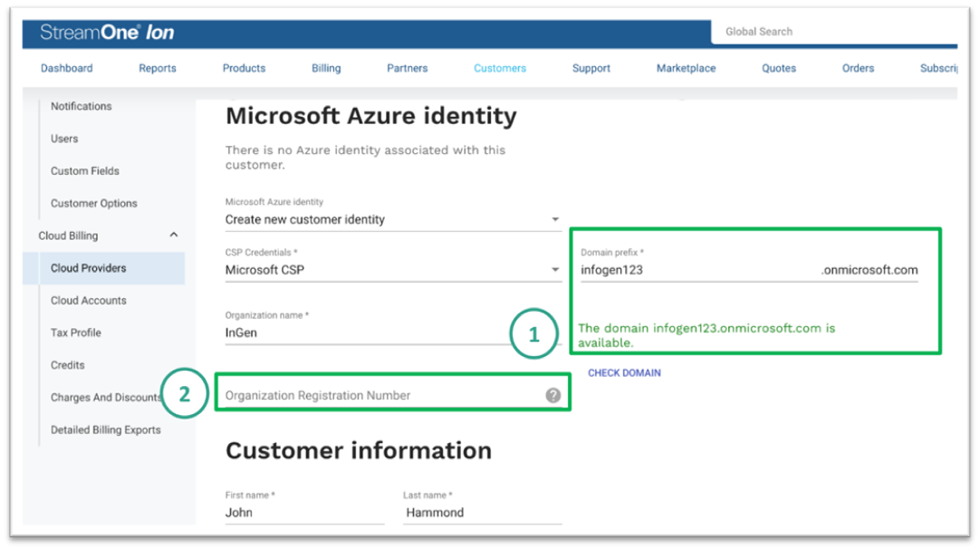Viewport: 980px width, 550px height.
Task: Open the Customers tab
Action: (x=499, y=68)
